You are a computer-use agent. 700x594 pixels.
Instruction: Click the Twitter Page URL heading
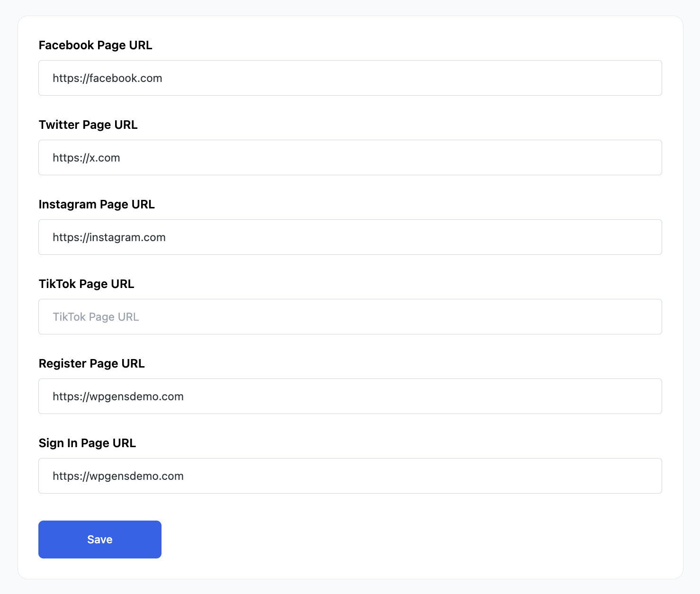pos(88,125)
